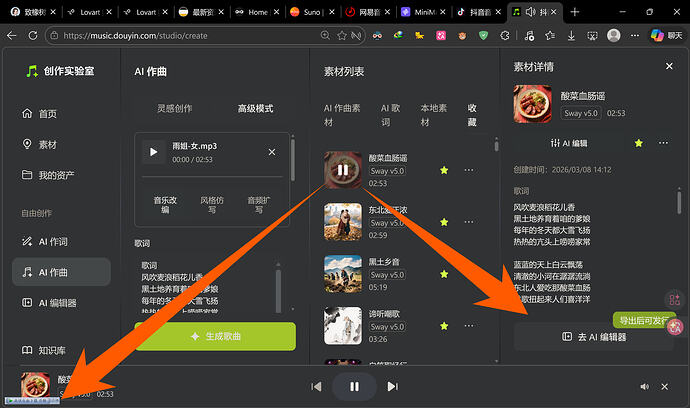Skip to next track in bottom player
Image resolution: width=690 pixels, height=408 pixels.
pos(393,386)
